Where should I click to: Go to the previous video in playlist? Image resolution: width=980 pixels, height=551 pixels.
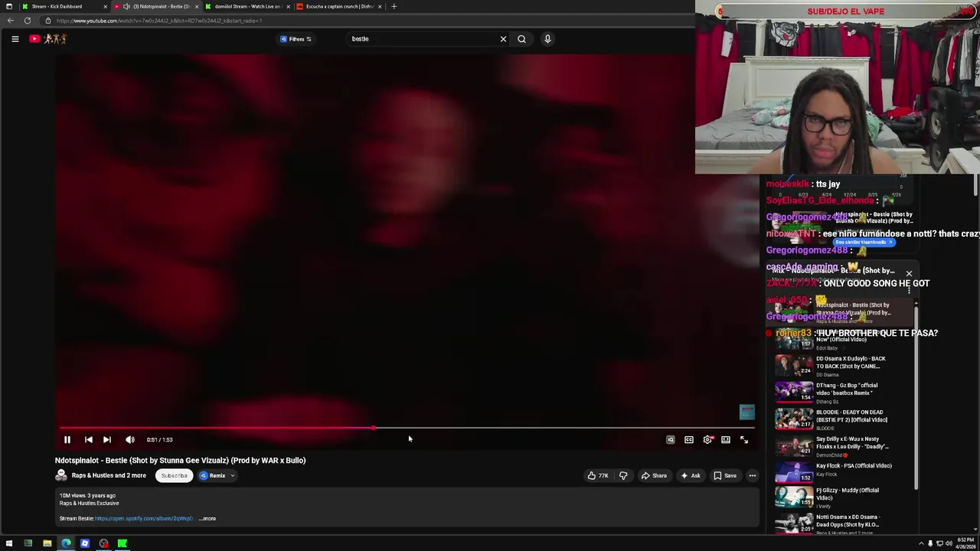click(x=88, y=439)
